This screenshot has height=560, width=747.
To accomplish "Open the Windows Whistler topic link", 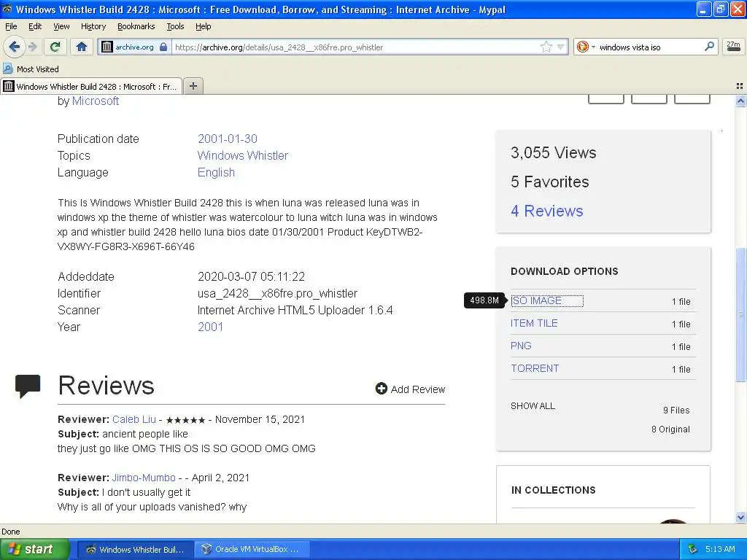I will point(242,156).
